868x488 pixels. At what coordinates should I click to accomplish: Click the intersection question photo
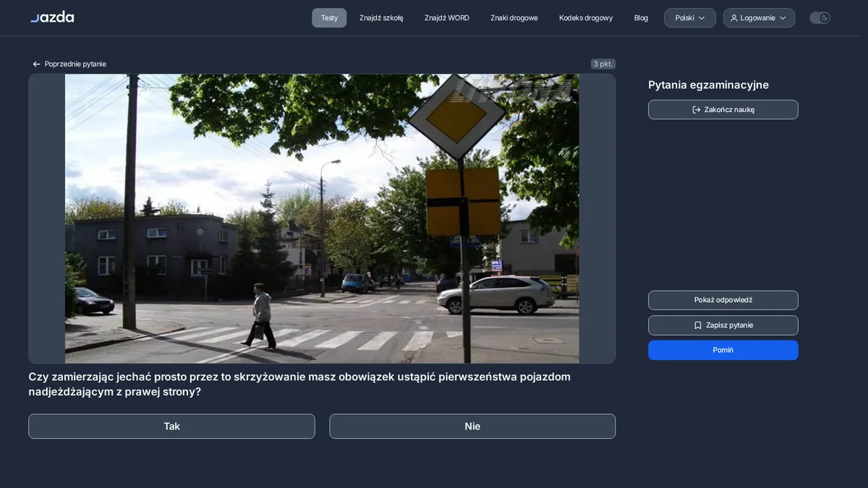tap(322, 218)
